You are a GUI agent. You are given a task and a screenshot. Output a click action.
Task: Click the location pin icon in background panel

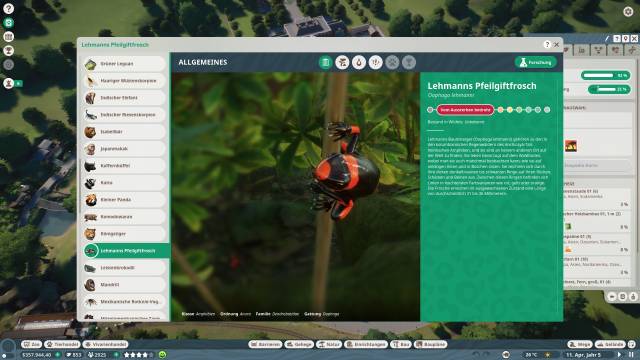625,38
